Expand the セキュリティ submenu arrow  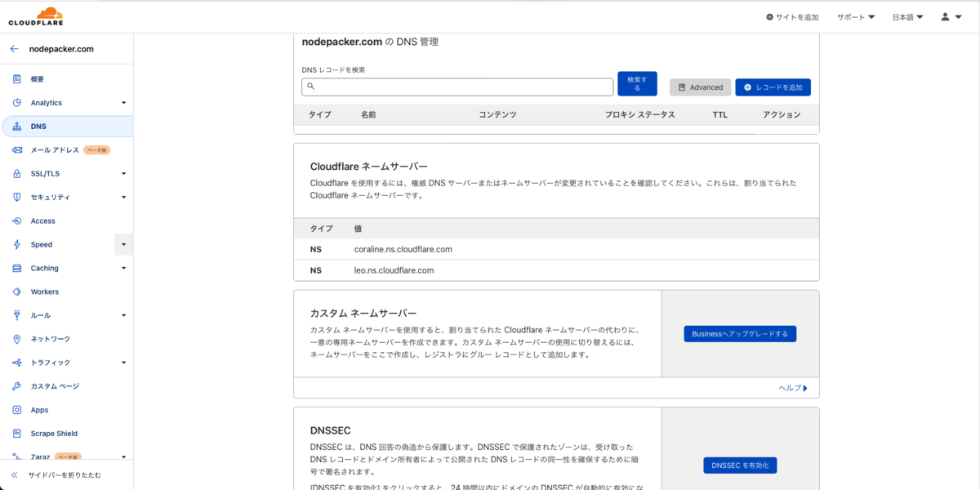click(x=124, y=198)
